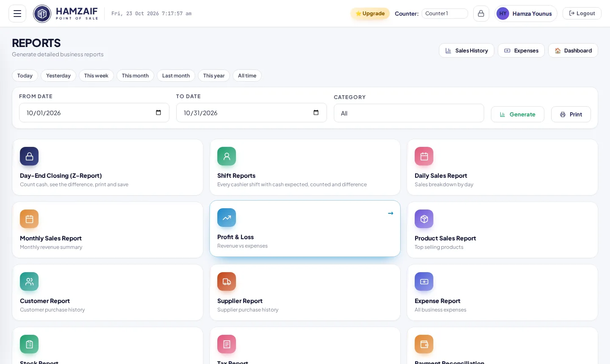Select the Supplier Report truck icon
Viewport: 610px width, 364px height.
tap(227, 281)
